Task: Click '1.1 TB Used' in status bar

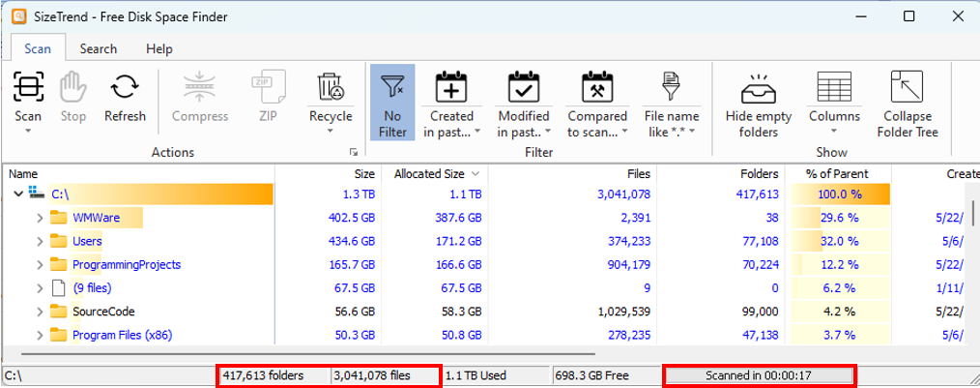Action: click(x=476, y=375)
